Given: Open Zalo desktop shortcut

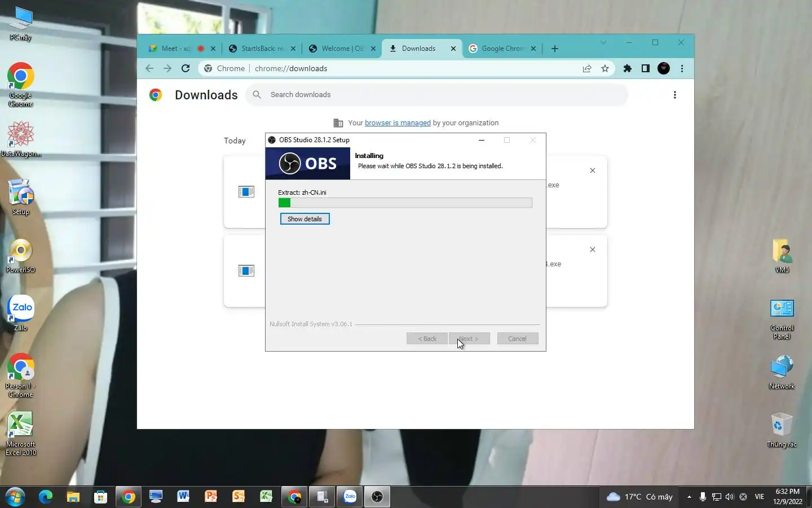Looking at the screenshot, I should [x=21, y=313].
